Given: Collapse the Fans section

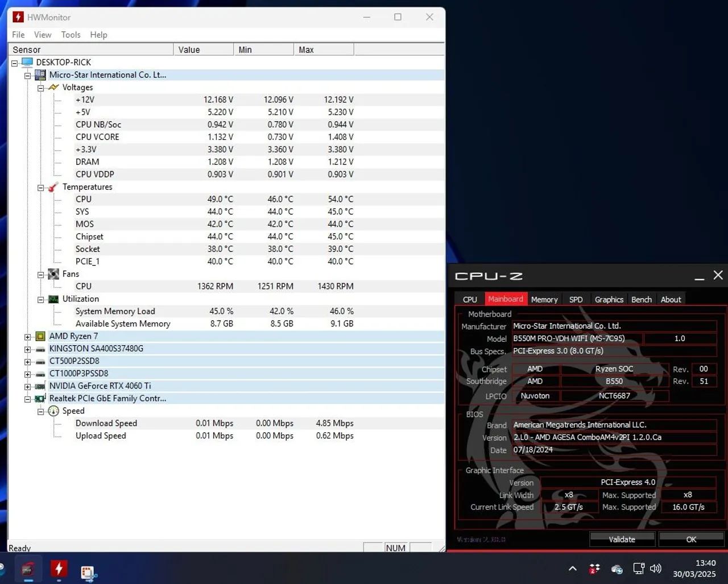Looking at the screenshot, I should (x=40, y=275).
